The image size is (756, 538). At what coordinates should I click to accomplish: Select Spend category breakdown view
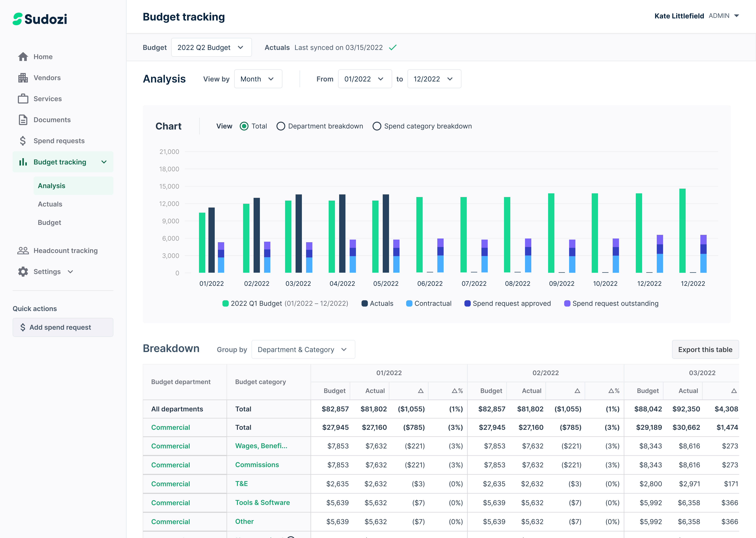click(377, 126)
